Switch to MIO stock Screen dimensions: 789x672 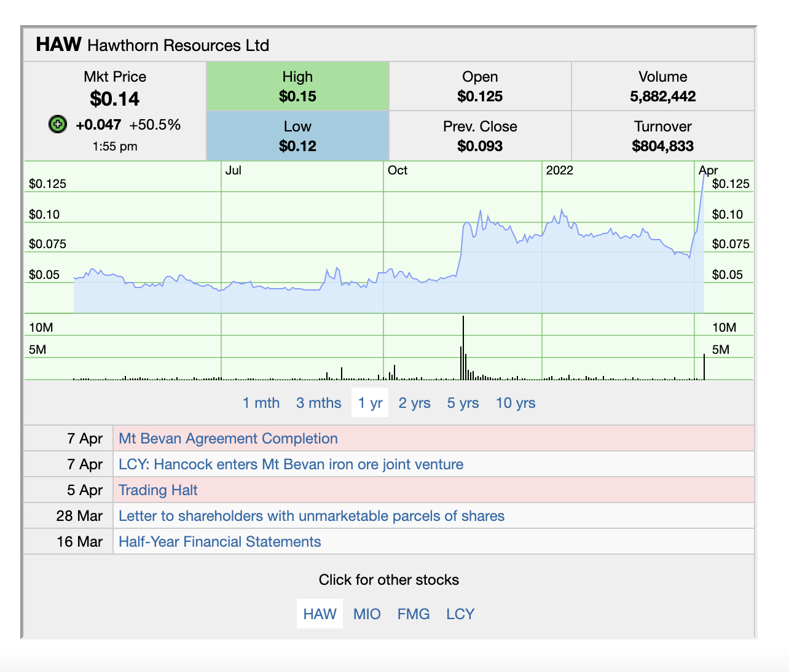pos(367,614)
